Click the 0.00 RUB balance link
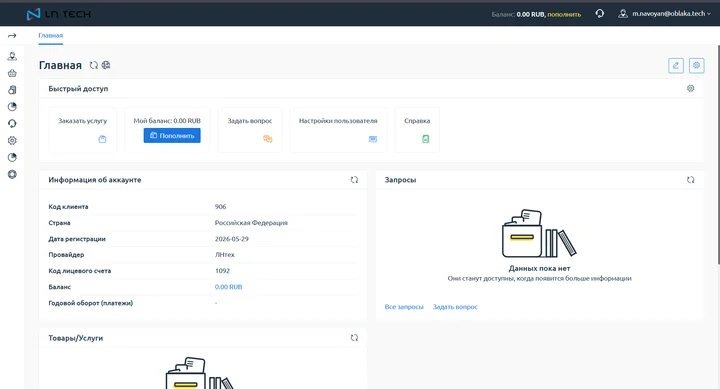 pyautogui.click(x=228, y=287)
